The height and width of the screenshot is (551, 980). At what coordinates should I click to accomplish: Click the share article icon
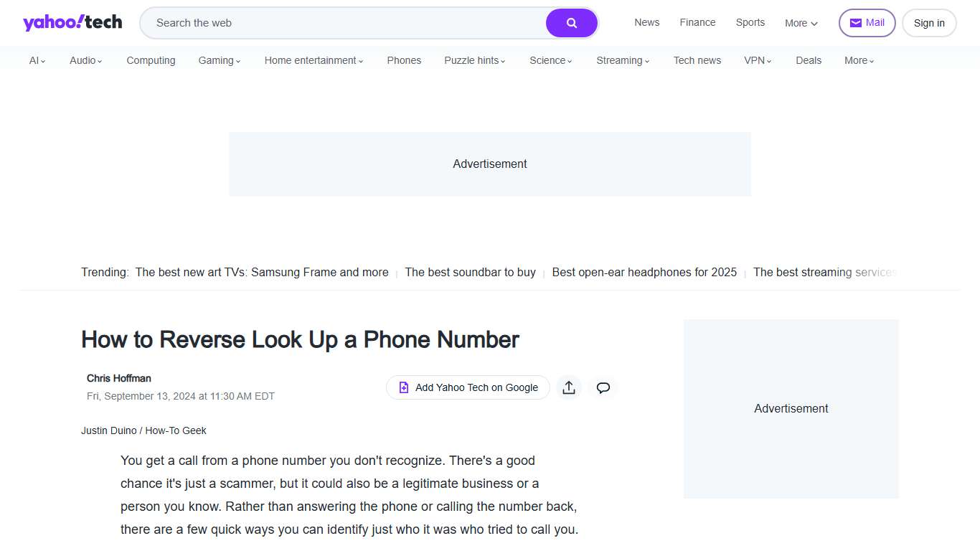(569, 387)
